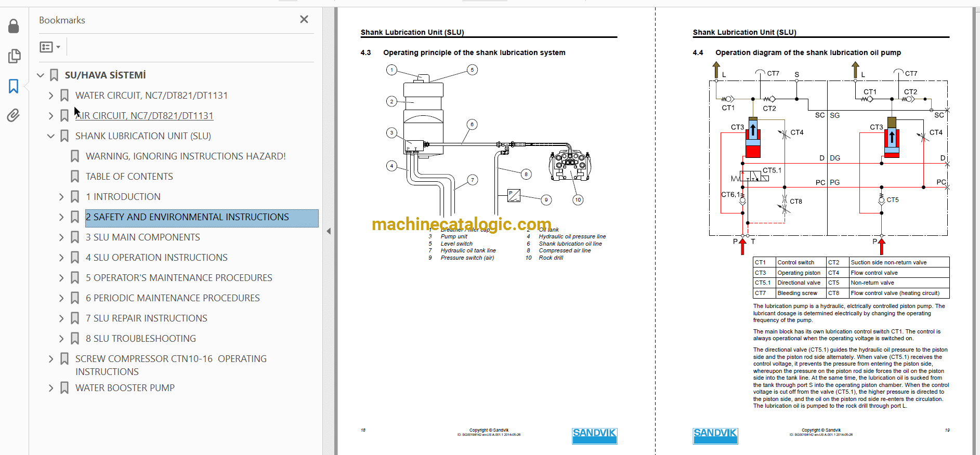Open the page thumbnails panel icon

(14, 56)
